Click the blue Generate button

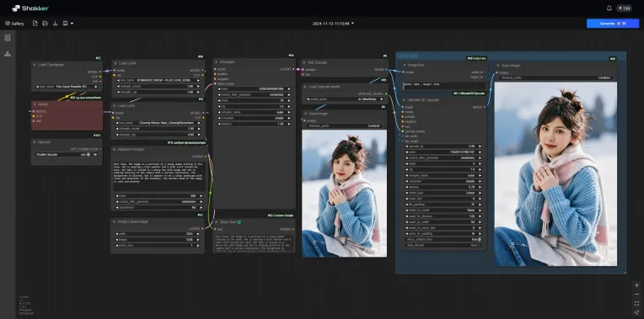click(612, 24)
